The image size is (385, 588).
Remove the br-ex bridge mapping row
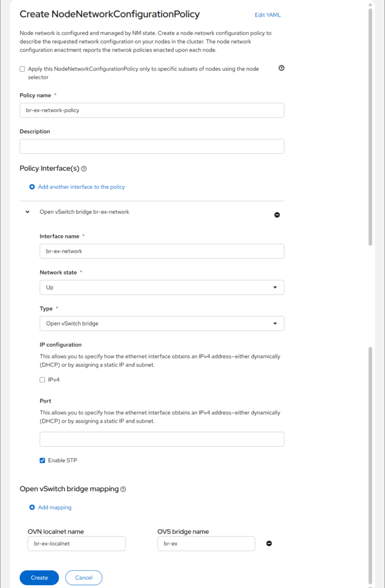[269, 543]
